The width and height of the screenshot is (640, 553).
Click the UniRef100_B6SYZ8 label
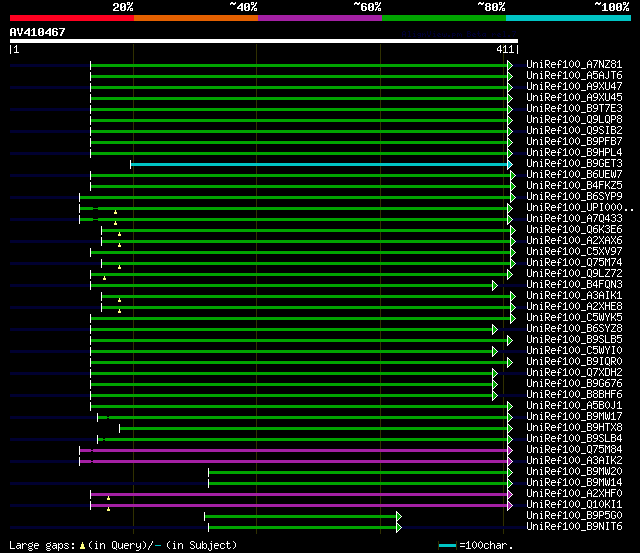[574, 329]
